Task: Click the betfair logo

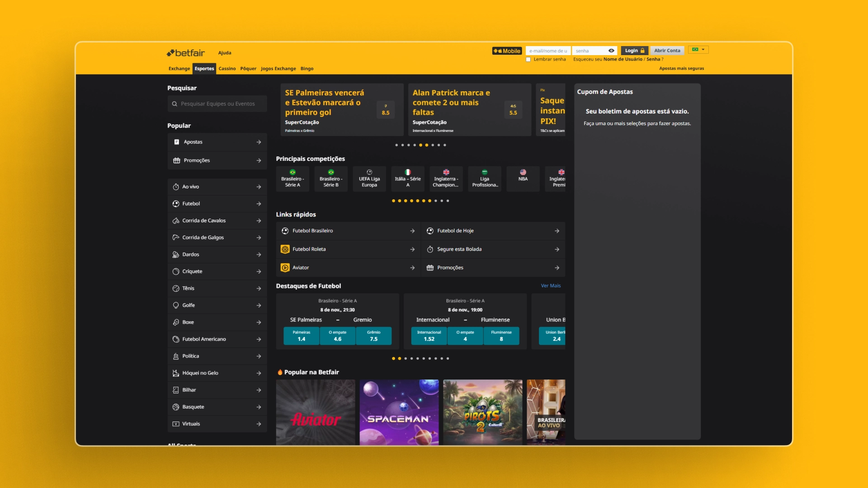Action: click(x=185, y=53)
